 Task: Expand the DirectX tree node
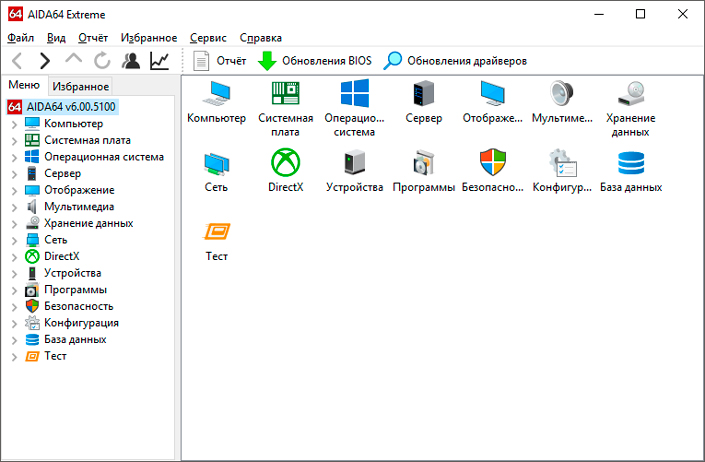point(14,257)
